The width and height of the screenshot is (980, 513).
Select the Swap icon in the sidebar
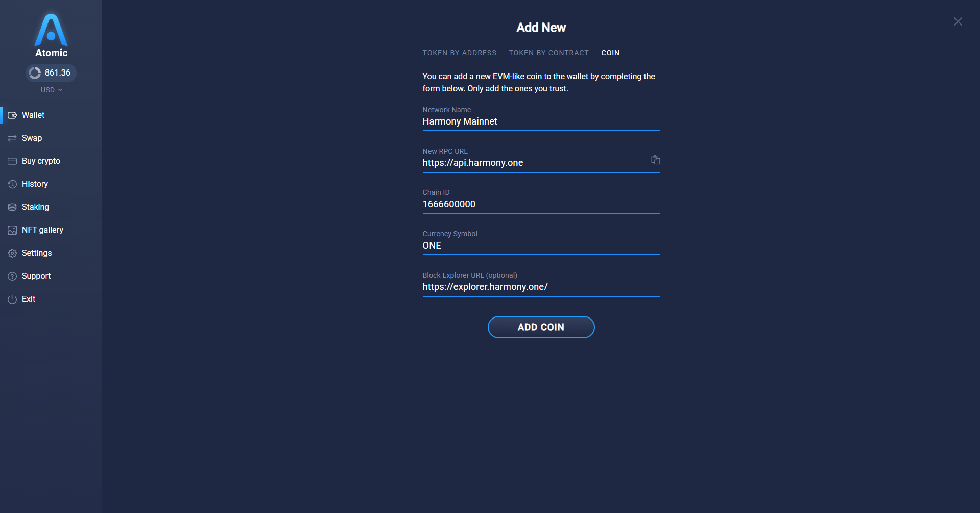(12, 138)
